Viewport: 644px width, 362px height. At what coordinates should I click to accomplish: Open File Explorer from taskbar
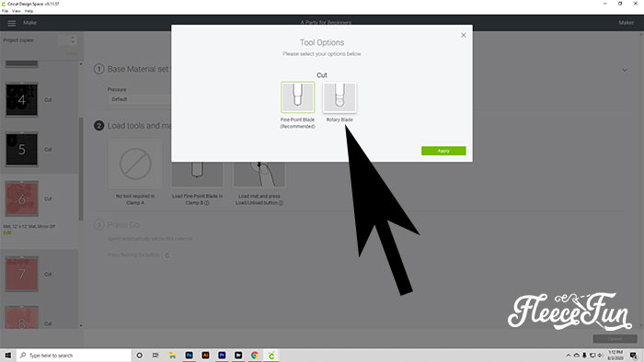point(173,356)
